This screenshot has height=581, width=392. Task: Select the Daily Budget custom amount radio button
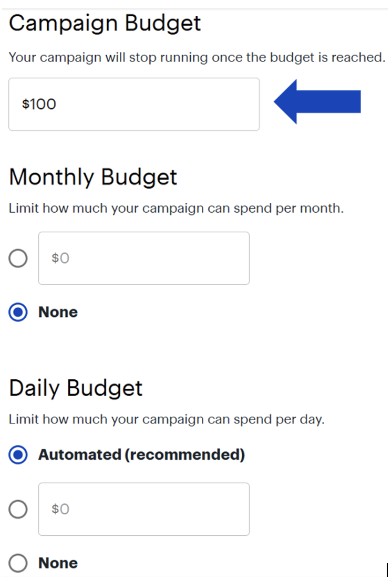[18, 509]
